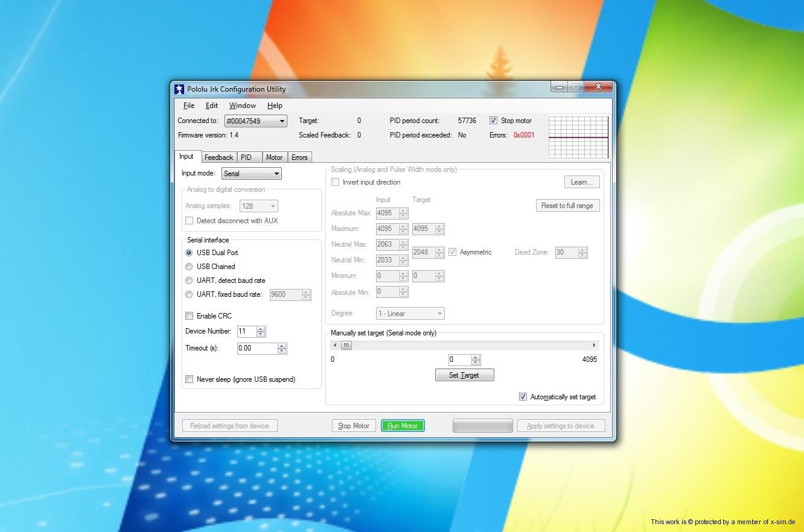Viewport: 804px width, 532px height.
Task: Decrease the Timeout value with down arrow
Action: (282, 351)
